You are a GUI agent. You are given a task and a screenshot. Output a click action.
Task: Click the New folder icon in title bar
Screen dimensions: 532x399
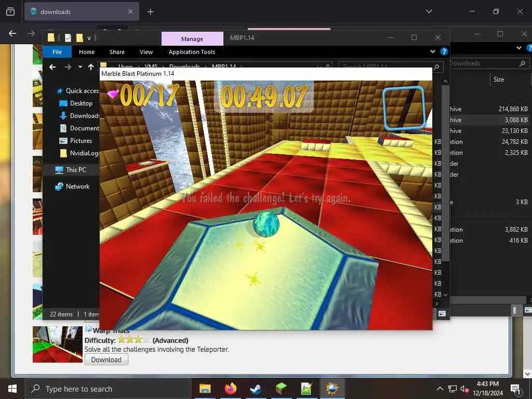[79, 37]
